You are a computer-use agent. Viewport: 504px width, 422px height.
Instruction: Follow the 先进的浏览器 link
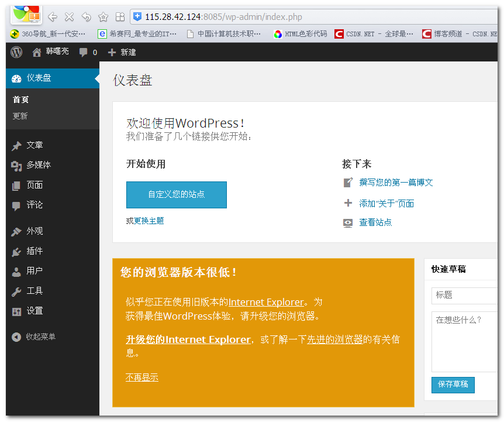coord(334,339)
